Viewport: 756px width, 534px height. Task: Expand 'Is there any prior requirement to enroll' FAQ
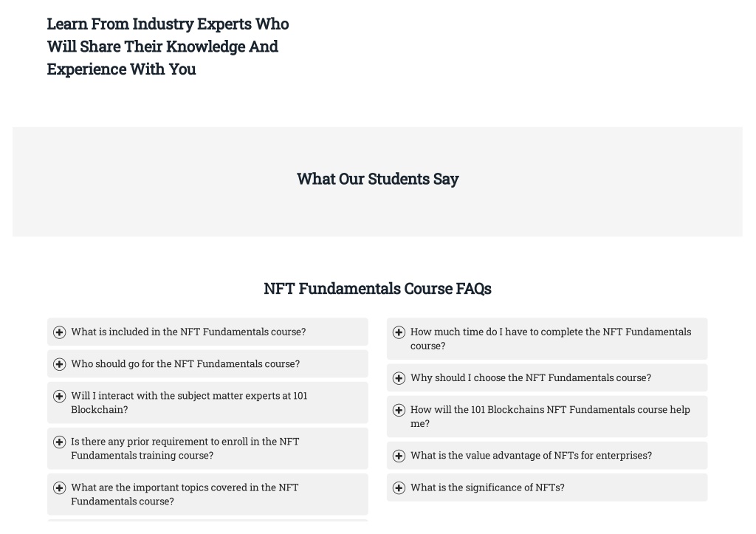pyautogui.click(x=207, y=448)
